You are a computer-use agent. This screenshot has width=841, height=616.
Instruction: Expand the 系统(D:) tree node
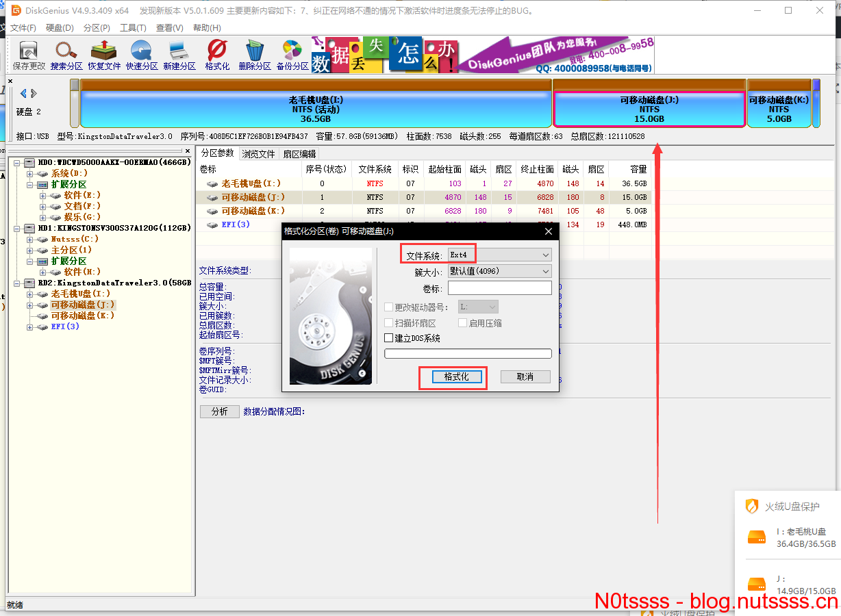30,173
